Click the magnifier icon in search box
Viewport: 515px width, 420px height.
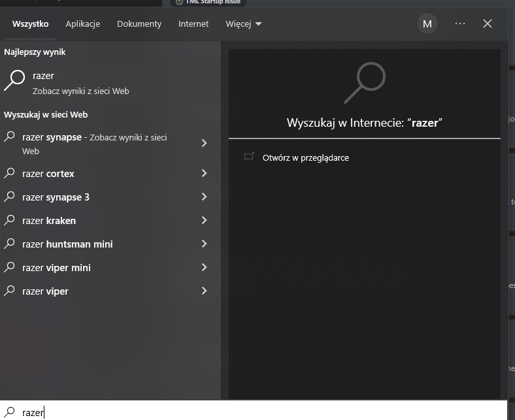pyautogui.click(x=10, y=412)
